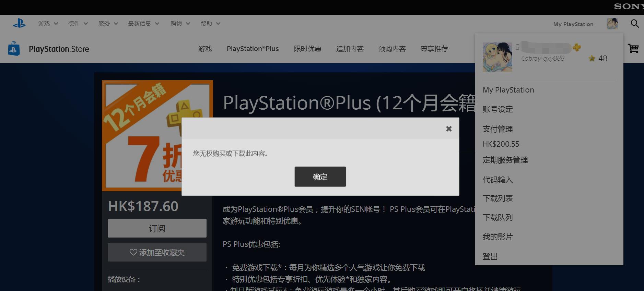The height and width of the screenshot is (291, 644).
Task: Open 账号设定 in account menu
Action: pos(497,109)
